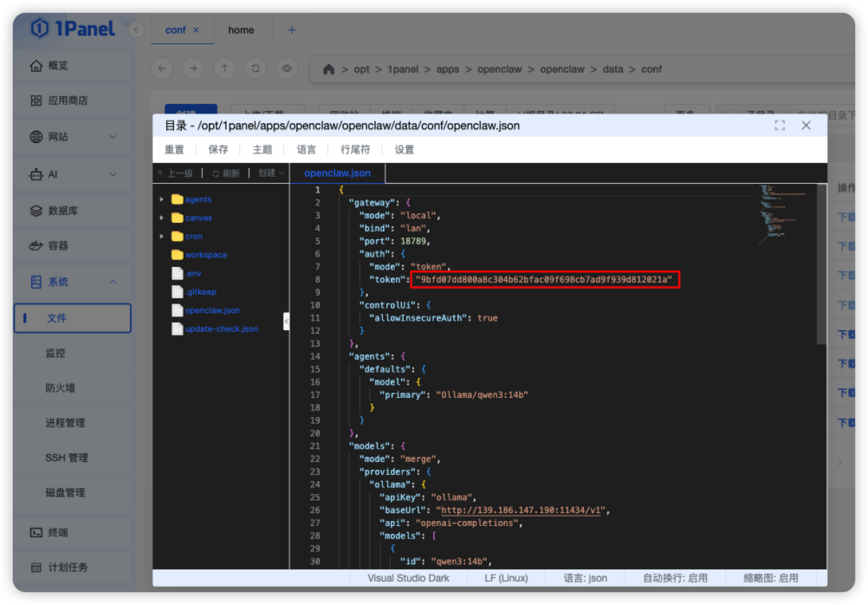868x605 pixels.
Task: Go forward with the right arrow
Action: (193, 68)
